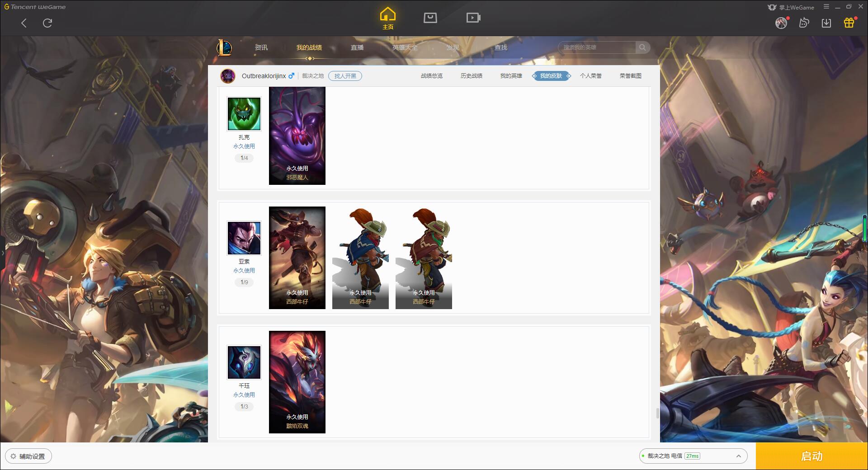Click the 千珏 champion portrait icon

tap(244, 362)
